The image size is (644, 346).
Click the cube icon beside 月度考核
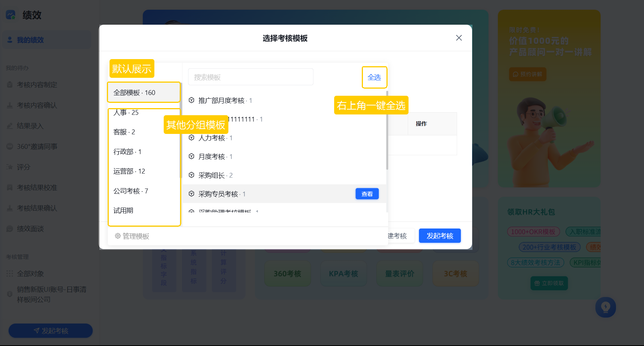pyautogui.click(x=191, y=156)
